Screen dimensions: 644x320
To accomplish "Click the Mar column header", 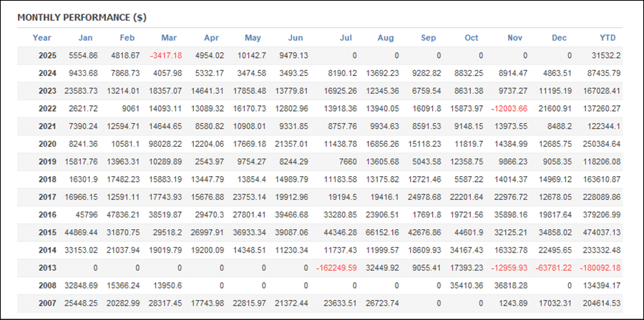I will (169, 38).
